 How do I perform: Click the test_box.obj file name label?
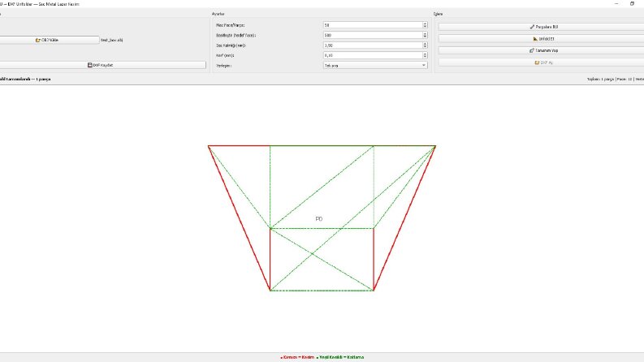point(112,41)
